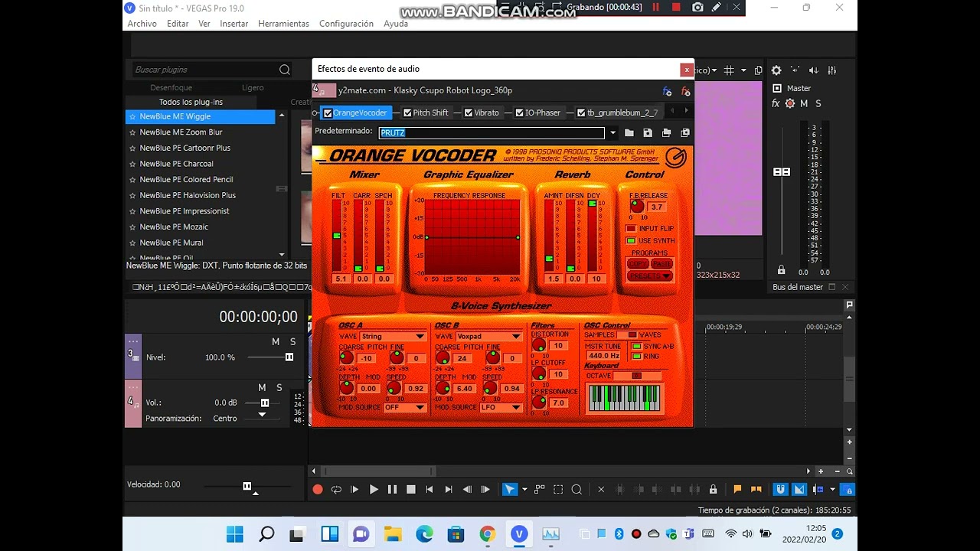Screen dimensions: 980x551
Task: Toggle snapping magnet icon
Action: point(780,490)
